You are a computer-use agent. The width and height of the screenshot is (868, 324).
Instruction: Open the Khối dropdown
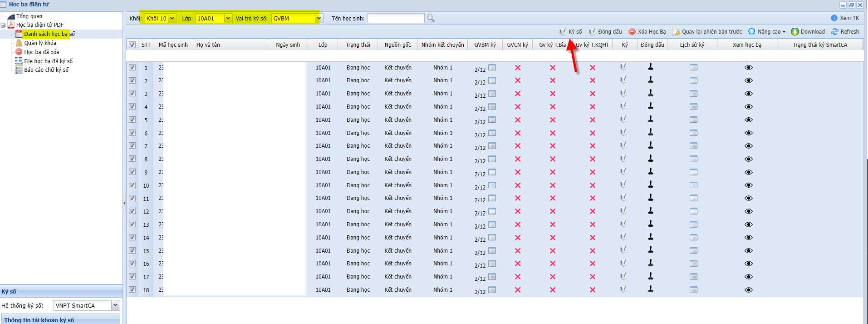(x=172, y=19)
